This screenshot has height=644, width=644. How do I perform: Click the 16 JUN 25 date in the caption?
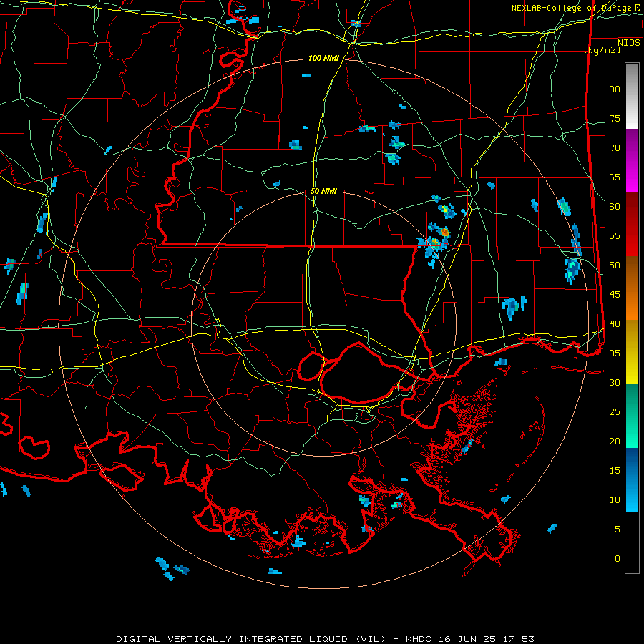pyautogui.click(x=467, y=639)
